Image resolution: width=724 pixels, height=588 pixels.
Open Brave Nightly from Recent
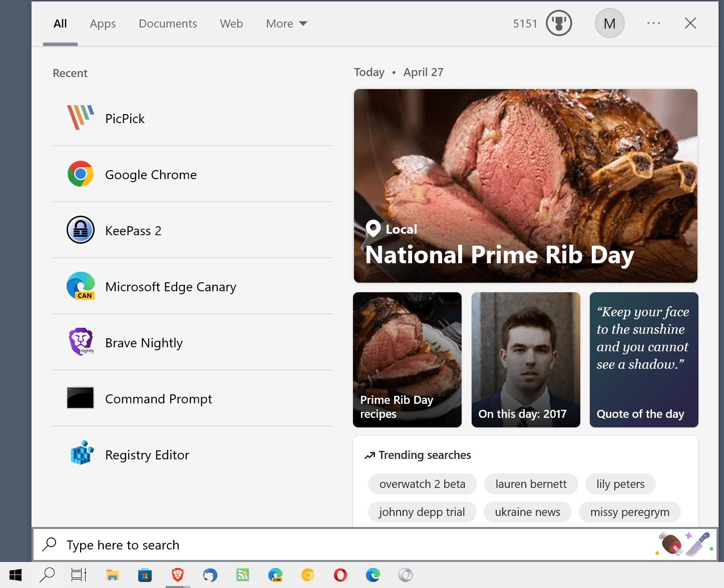tap(192, 342)
